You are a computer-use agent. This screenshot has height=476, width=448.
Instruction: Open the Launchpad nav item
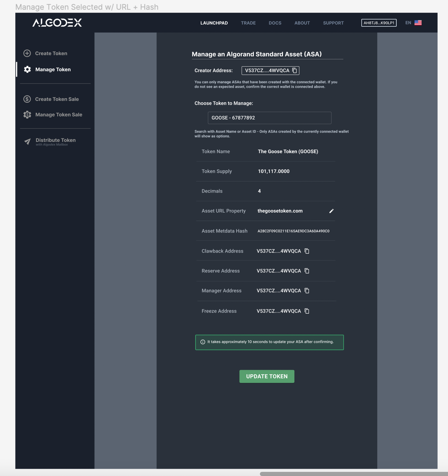(x=214, y=23)
